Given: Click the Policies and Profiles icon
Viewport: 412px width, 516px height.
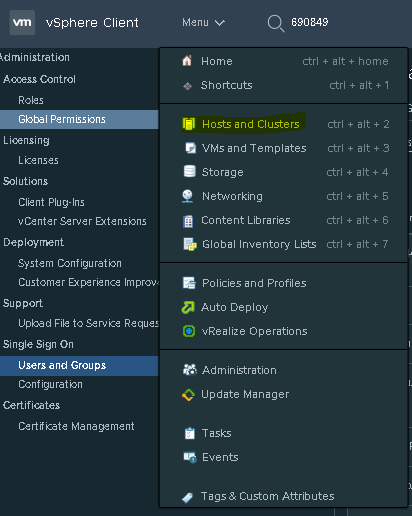Looking at the screenshot, I should click(189, 283).
